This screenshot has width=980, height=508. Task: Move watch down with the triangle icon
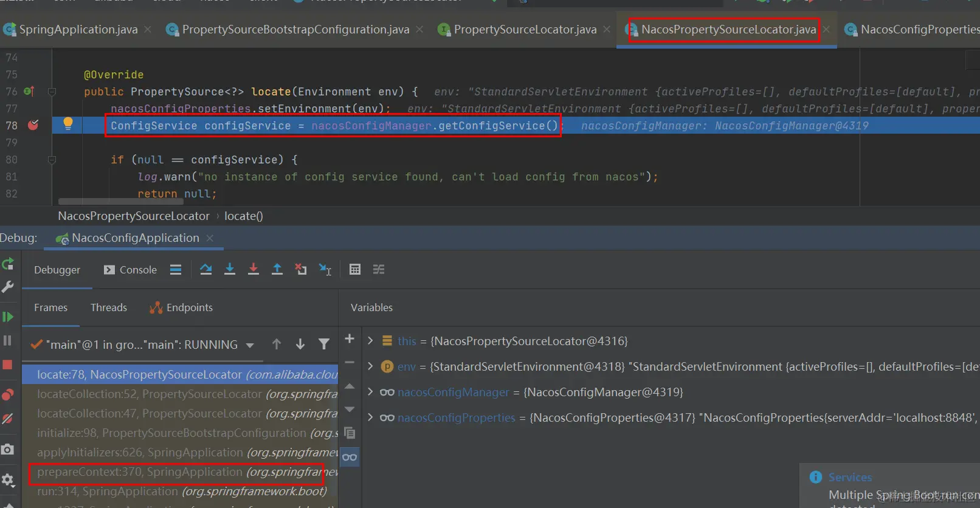coord(350,410)
